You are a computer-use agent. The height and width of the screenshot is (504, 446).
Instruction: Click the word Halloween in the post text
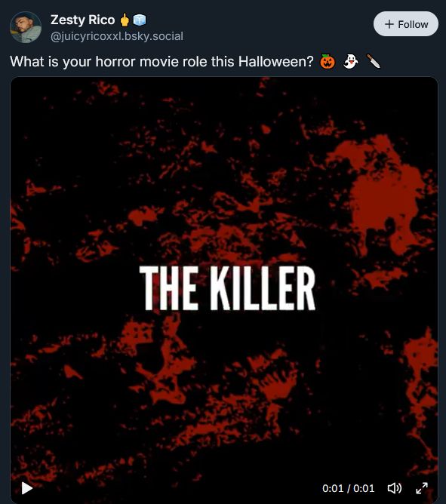coord(275,61)
